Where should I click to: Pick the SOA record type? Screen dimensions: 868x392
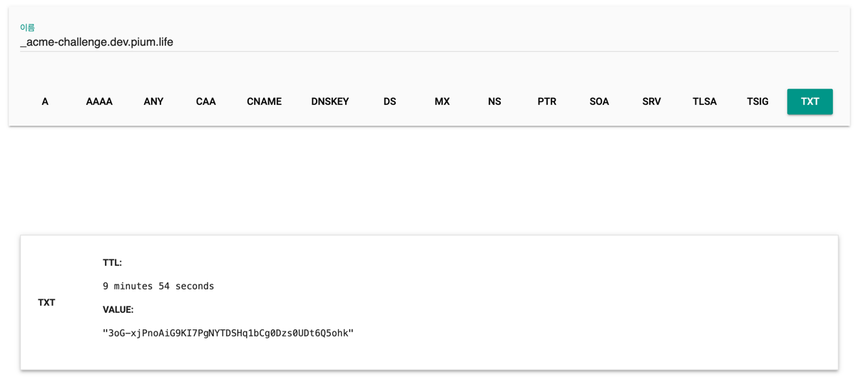[599, 102]
